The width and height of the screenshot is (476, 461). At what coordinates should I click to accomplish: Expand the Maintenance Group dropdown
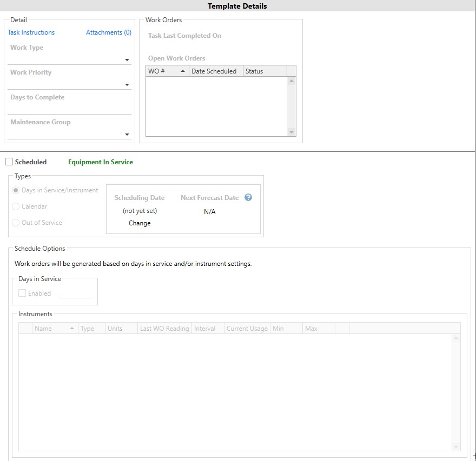click(x=127, y=135)
